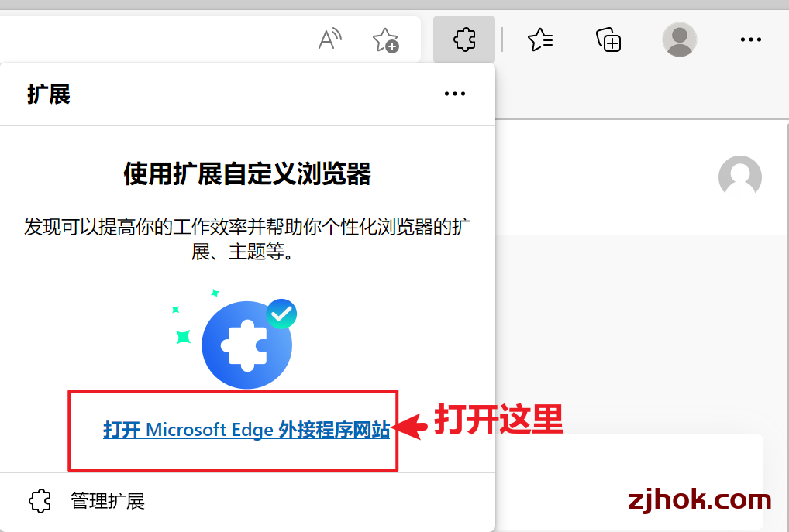The height and width of the screenshot is (532, 789).
Task: Select the 管理扩展 text entry
Action: point(108,501)
